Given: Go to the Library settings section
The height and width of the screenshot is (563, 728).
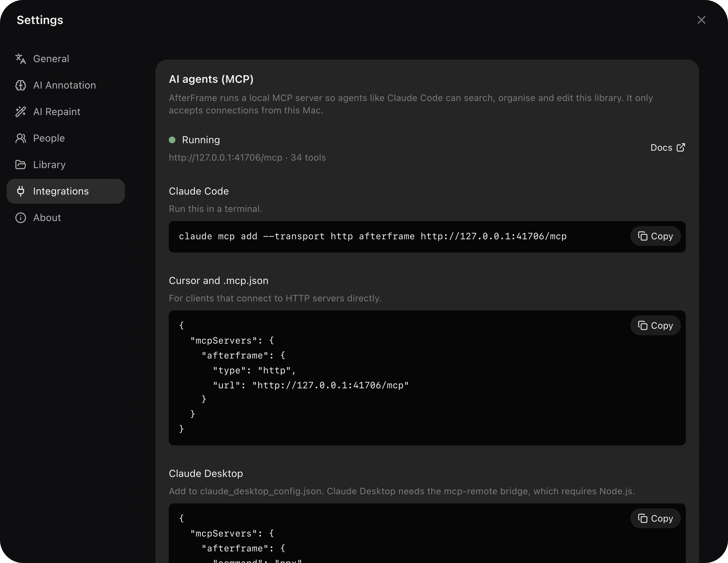Looking at the screenshot, I should point(66,165).
